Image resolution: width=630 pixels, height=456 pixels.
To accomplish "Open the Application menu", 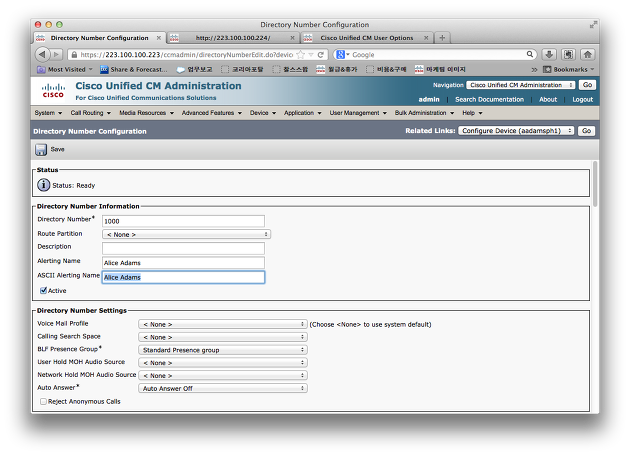I will 303,113.
